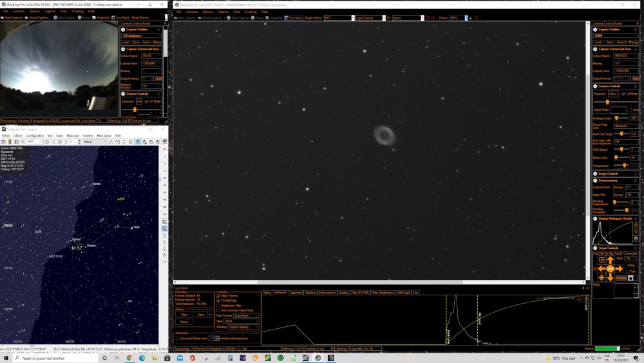Toggle LX Mode in small SharpCap window
644x363 pixels.
[147, 101]
